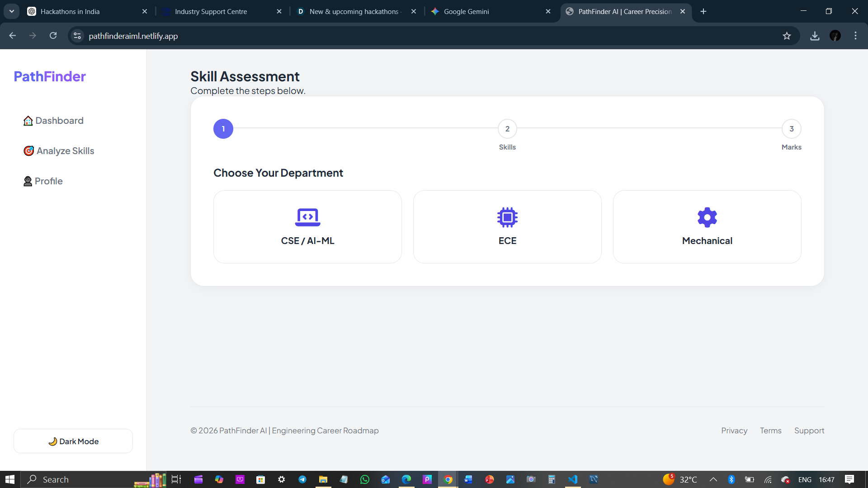Image resolution: width=868 pixels, height=488 pixels.
Task: Open the Support footer link
Action: pyautogui.click(x=809, y=431)
